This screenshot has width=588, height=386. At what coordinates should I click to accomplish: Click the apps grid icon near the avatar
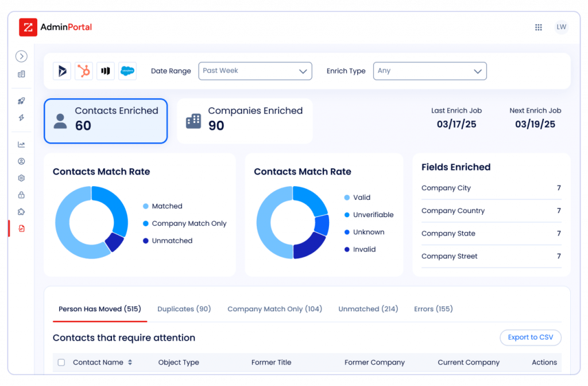[x=539, y=27]
